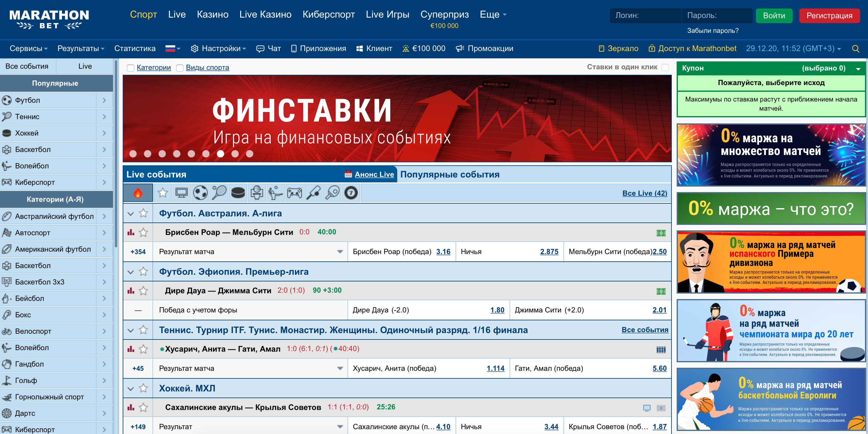Bet on Брисбен Роар win at 3.16

coord(443,252)
